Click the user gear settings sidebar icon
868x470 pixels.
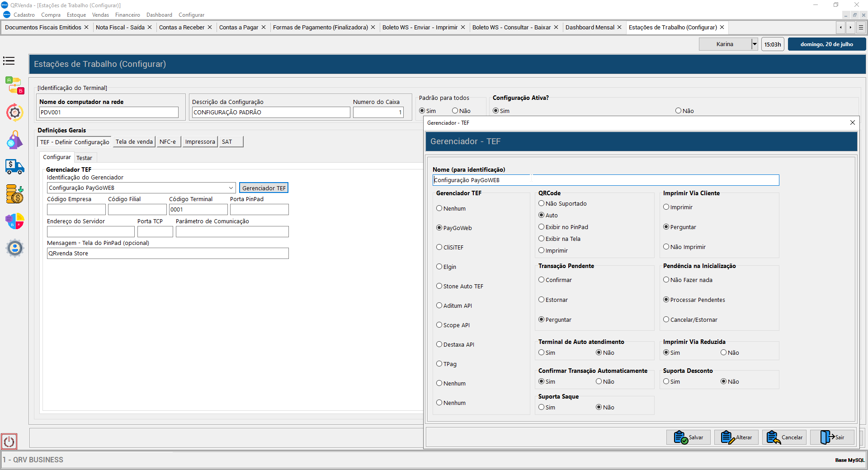[x=14, y=248]
